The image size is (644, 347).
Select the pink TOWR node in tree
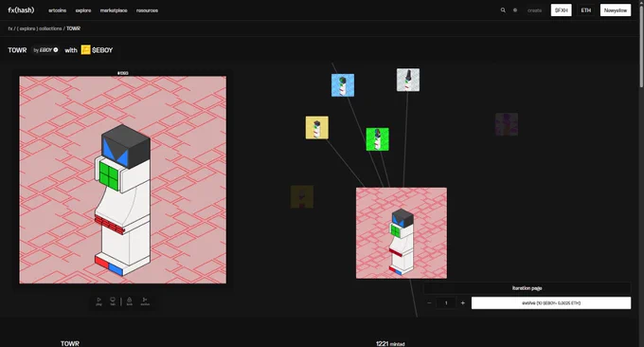tap(402, 233)
